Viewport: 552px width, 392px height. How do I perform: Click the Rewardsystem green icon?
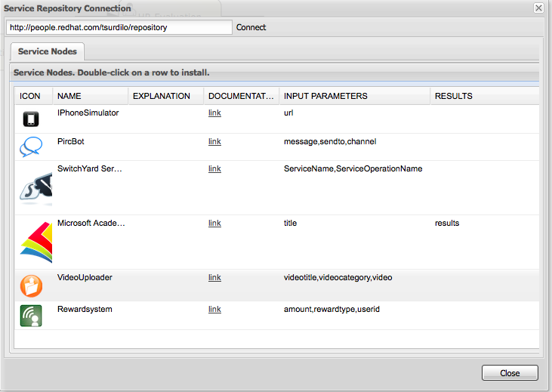(31, 315)
